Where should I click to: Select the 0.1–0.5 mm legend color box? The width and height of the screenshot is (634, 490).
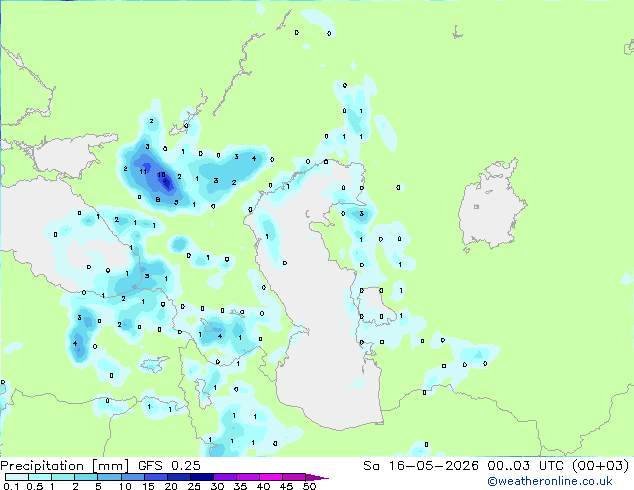tap(17, 477)
